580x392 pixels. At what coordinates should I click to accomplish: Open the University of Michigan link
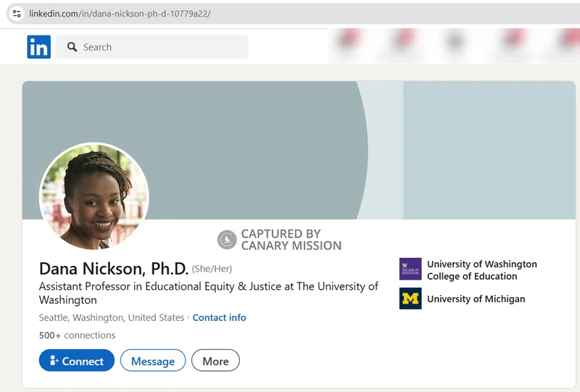point(476,299)
